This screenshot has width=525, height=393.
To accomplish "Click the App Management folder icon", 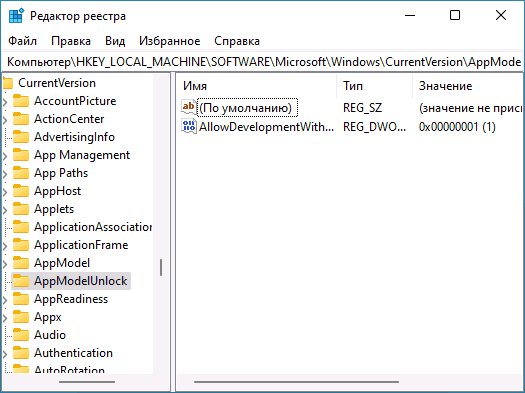I will [x=21, y=155].
